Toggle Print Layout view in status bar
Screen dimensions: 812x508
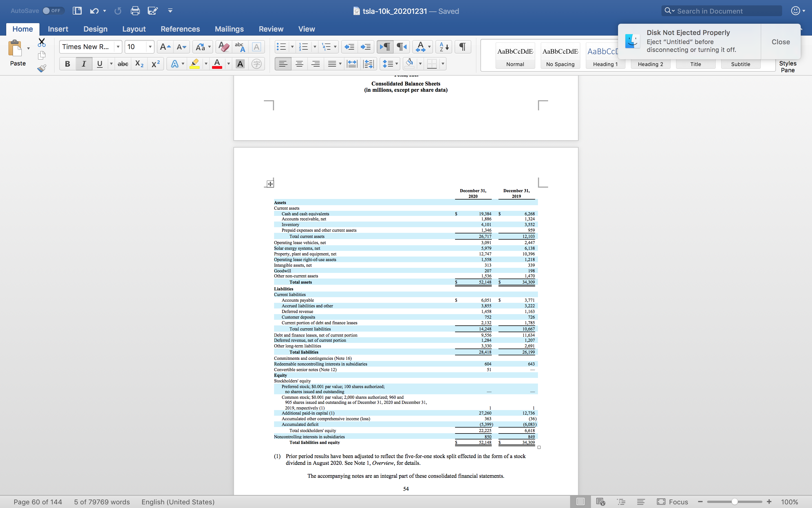[580, 502]
